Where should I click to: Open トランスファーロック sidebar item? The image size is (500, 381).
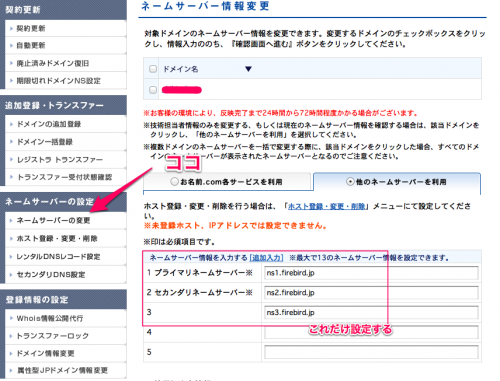click(65, 336)
